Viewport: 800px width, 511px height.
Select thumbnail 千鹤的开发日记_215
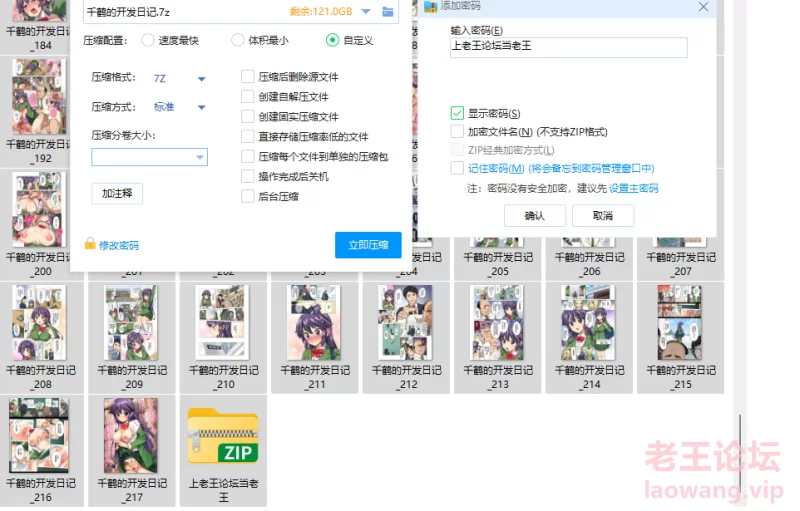pyautogui.click(x=680, y=322)
